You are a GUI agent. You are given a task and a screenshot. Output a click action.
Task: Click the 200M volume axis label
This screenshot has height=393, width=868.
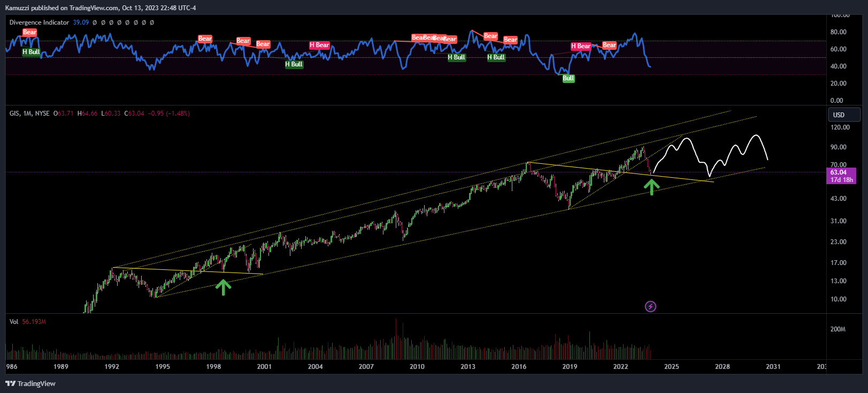838,329
